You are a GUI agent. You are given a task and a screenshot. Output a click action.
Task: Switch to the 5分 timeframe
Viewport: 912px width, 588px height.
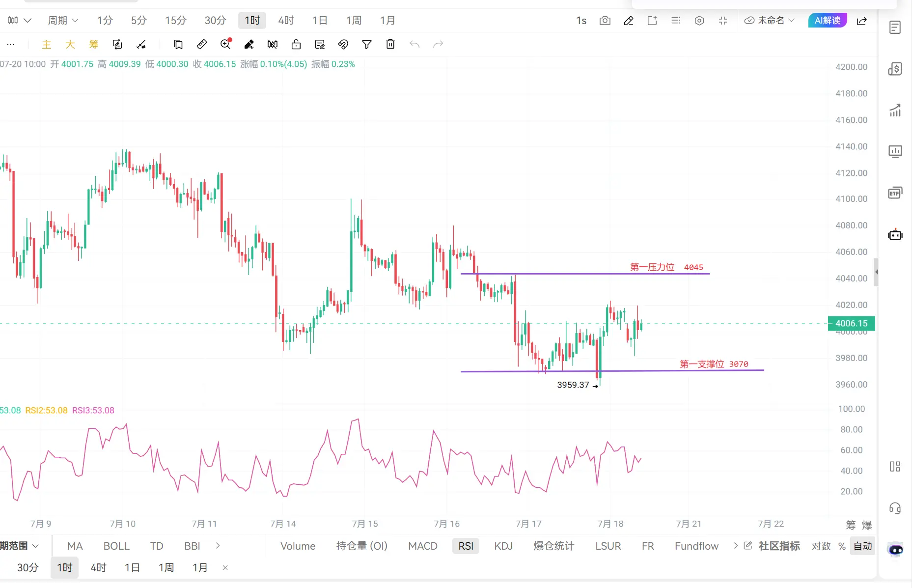(139, 20)
